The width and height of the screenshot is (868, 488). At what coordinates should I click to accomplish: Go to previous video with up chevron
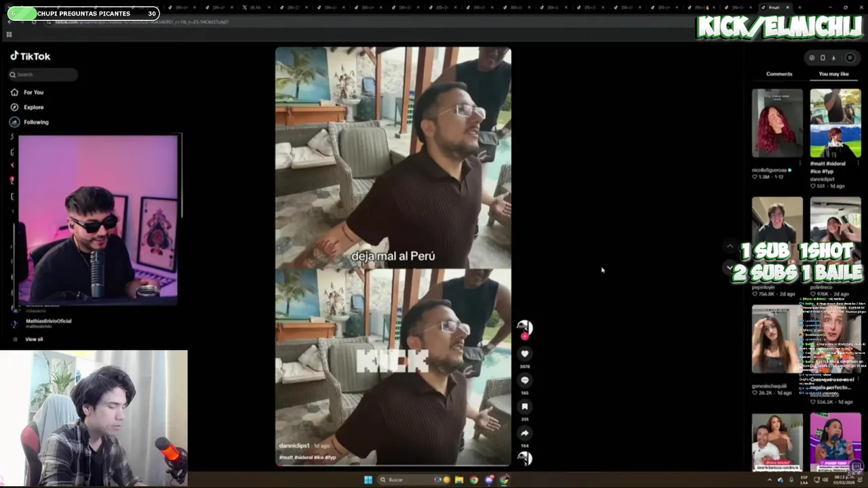tap(730, 246)
